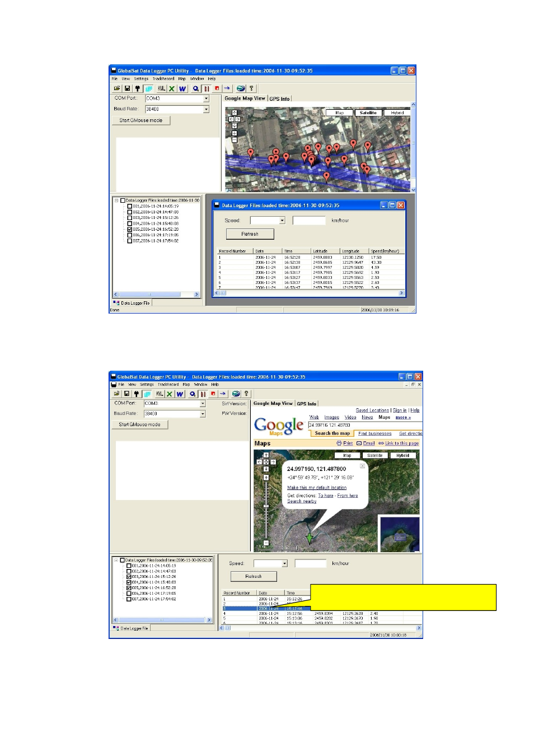Close the coordinates info balloon on Google map
Screen dimensions: 534x756
pos(362,466)
